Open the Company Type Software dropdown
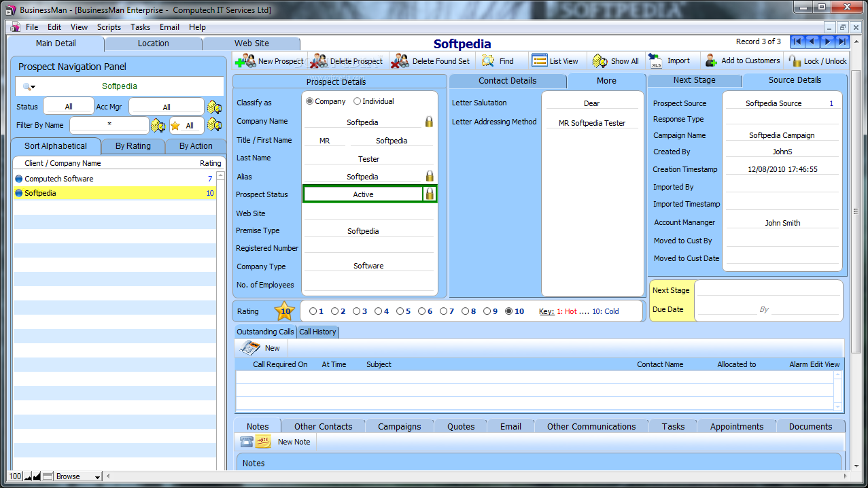868x488 pixels. pyautogui.click(x=368, y=266)
